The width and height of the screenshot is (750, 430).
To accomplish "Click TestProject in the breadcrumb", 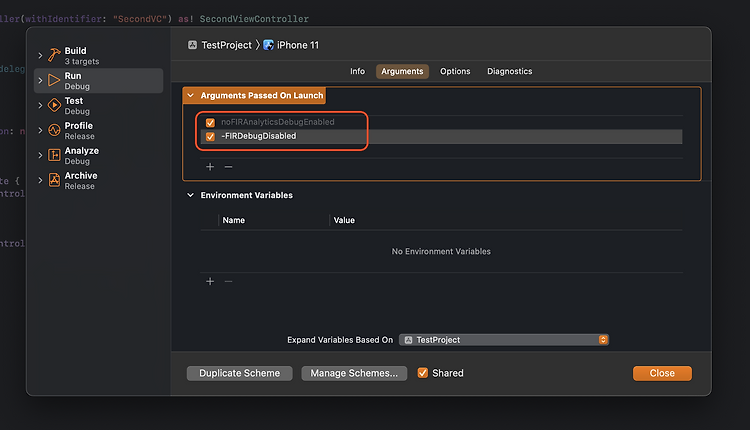I will [x=226, y=45].
